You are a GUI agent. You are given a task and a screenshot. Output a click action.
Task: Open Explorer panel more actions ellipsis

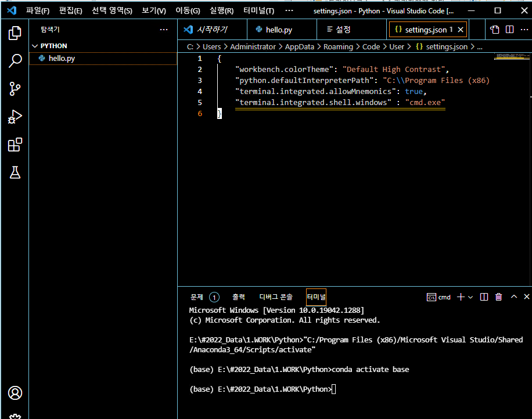click(164, 30)
